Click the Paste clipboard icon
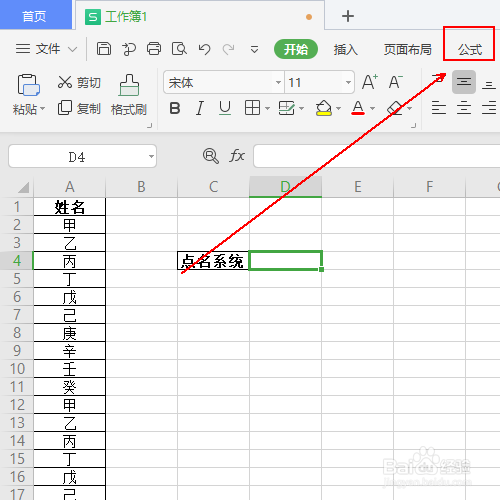The image size is (500, 500). coord(29,85)
